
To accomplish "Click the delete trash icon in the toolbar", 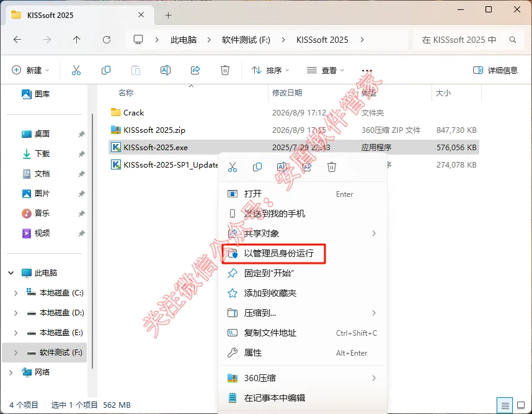I will tap(225, 70).
